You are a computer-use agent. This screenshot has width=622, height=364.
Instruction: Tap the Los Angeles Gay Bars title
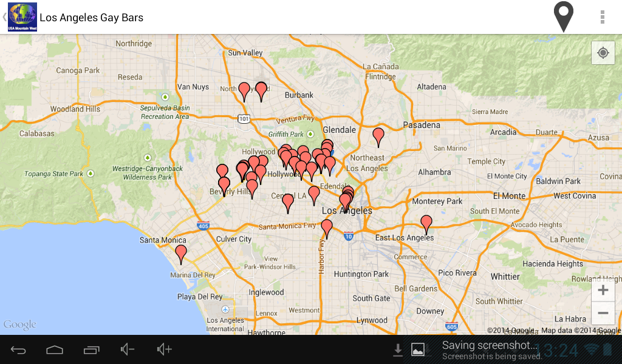92,18
